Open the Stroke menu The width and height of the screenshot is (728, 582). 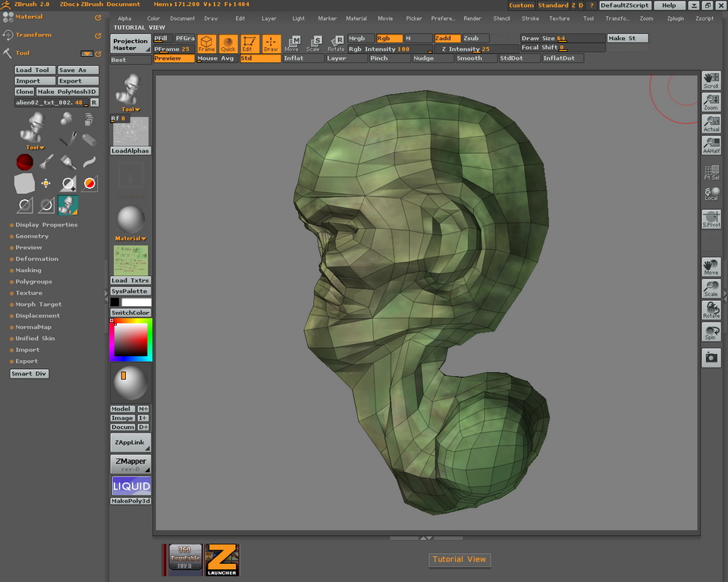[x=530, y=18]
